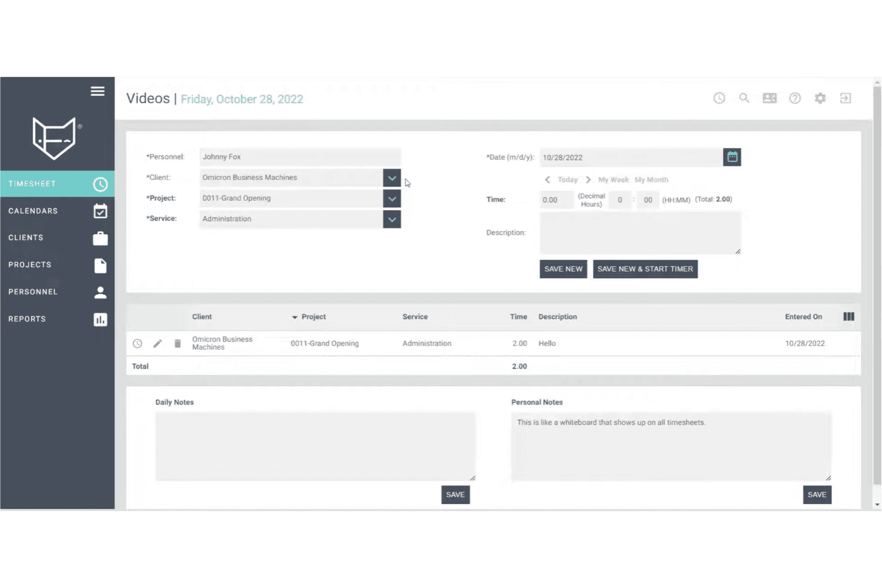Sort table by Project column
This screenshot has width=882, height=588.
pyautogui.click(x=313, y=317)
